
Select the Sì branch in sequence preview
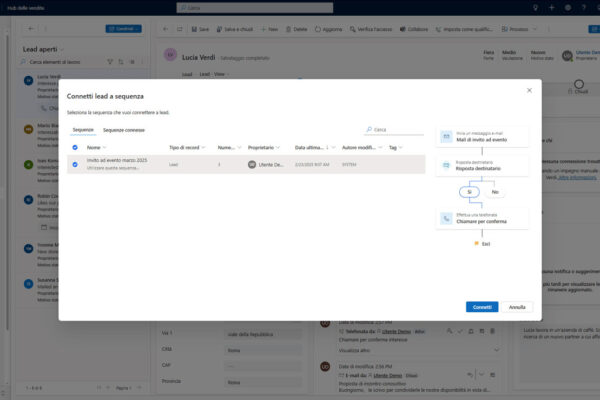pos(469,192)
